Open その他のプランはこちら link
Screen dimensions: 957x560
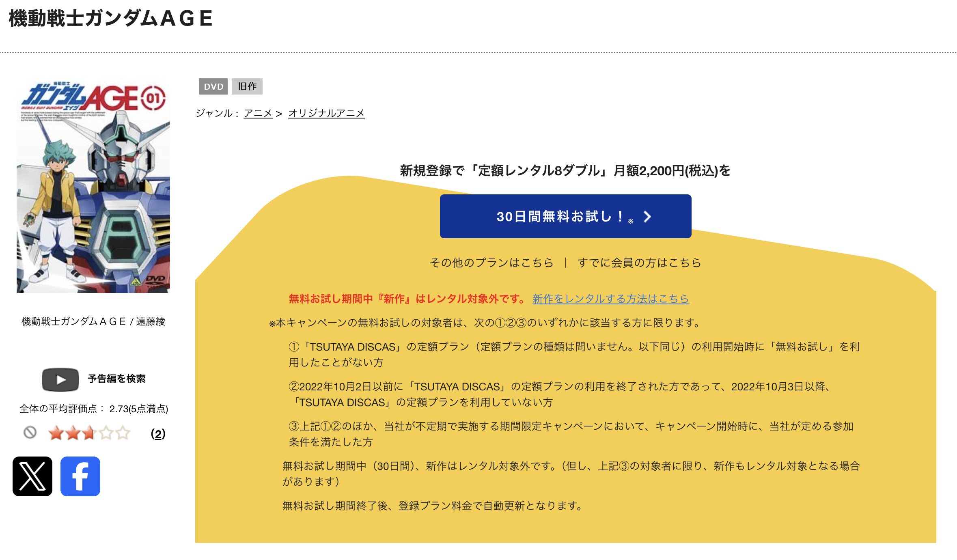coord(491,263)
